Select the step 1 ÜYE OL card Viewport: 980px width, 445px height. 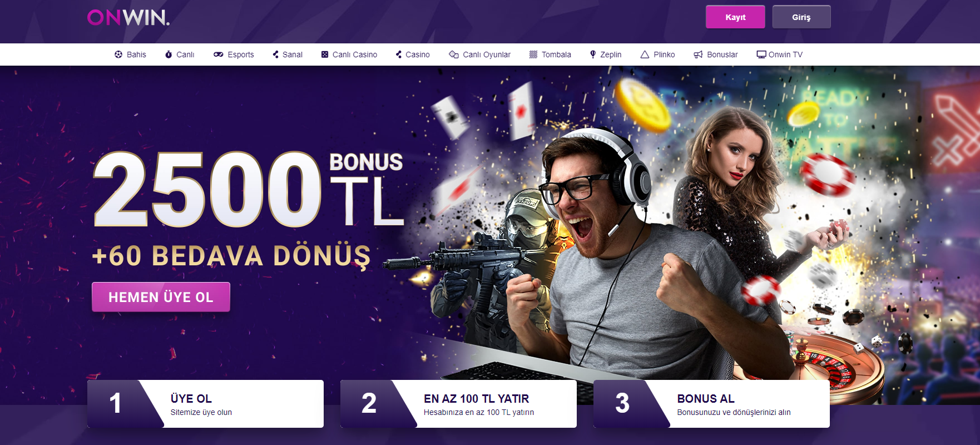(205, 404)
